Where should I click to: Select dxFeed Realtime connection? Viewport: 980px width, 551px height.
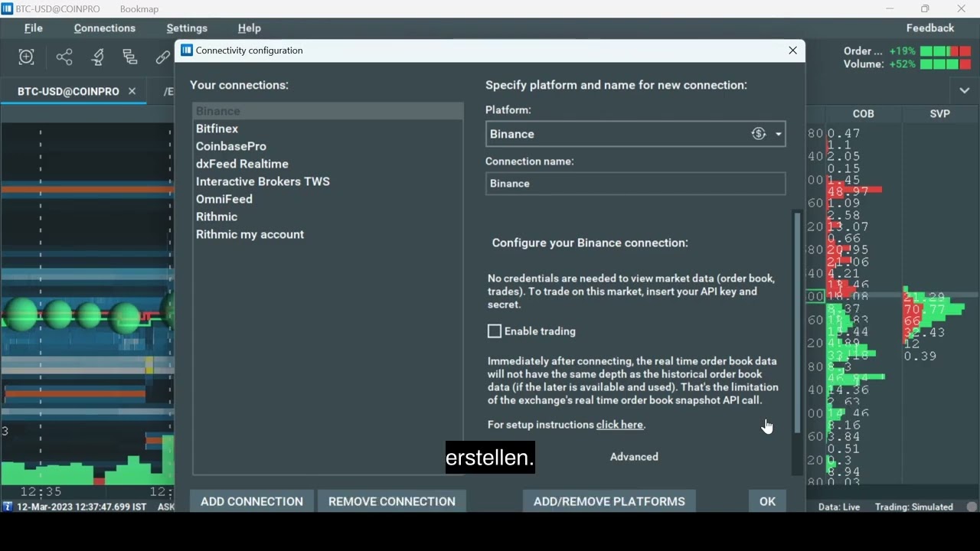coord(328,164)
